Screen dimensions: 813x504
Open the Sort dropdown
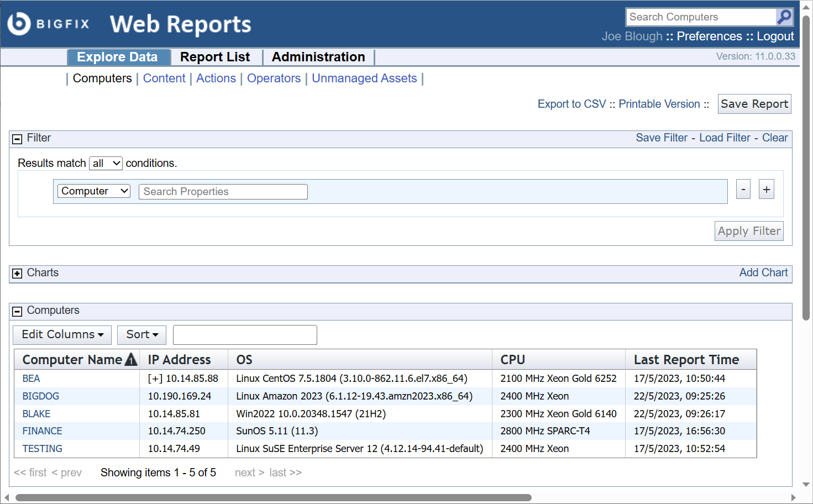pos(141,334)
